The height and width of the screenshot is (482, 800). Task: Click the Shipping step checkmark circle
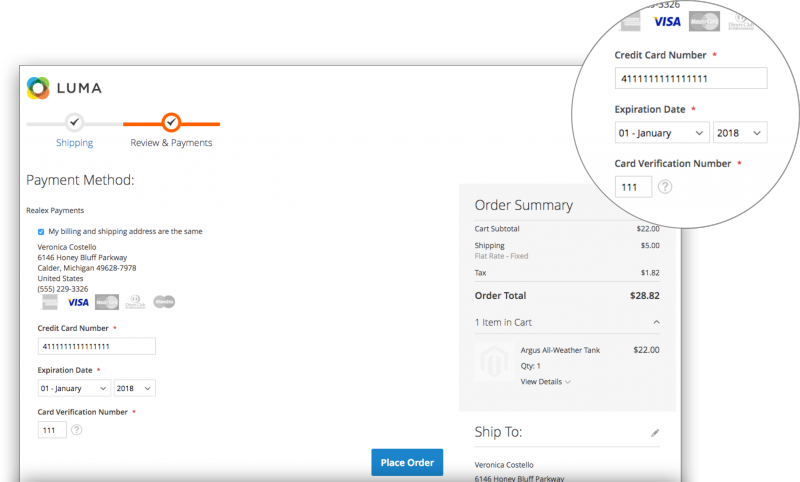click(x=74, y=122)
